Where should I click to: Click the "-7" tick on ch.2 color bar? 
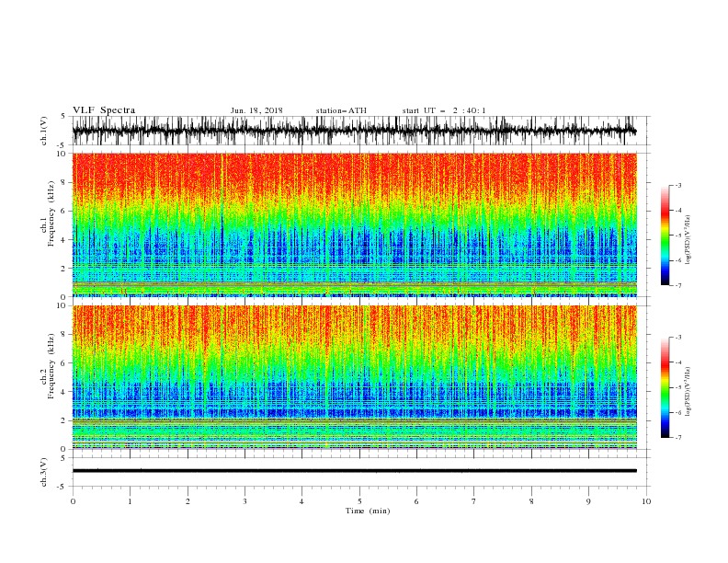point(677,438)
